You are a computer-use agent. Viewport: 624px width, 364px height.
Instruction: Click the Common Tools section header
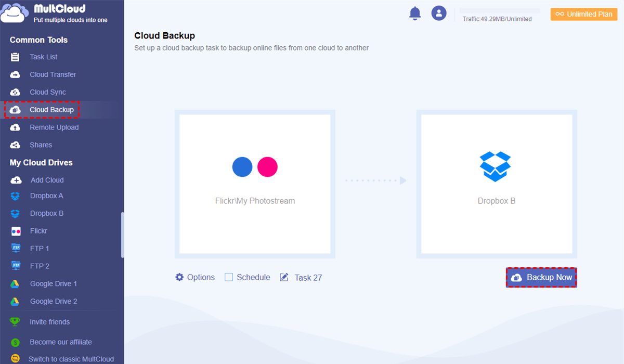point(38,40)
